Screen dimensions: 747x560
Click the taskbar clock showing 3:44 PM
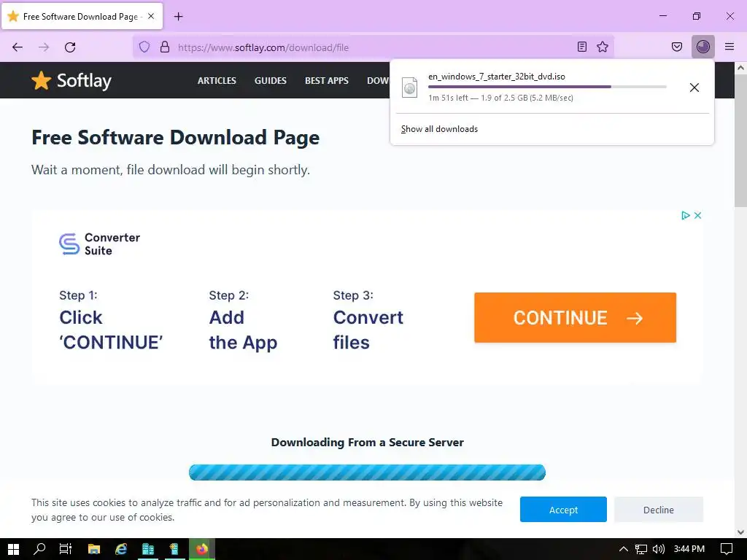tap(689, 549)
